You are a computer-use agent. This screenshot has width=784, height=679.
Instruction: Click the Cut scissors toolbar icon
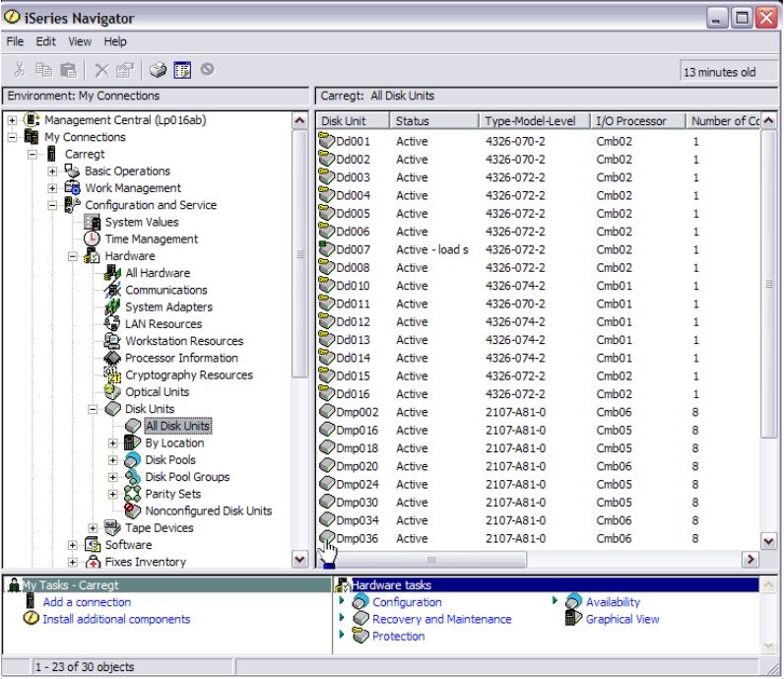(19, 70)
